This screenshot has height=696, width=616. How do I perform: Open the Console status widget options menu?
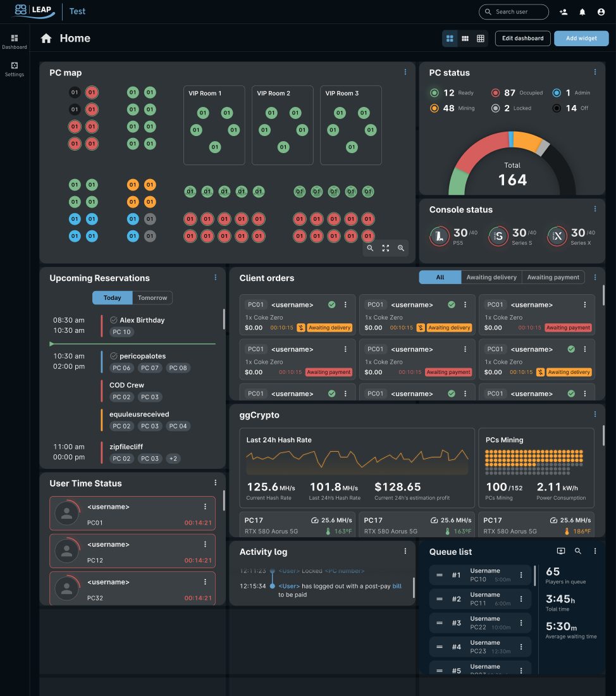coord(595,209)
